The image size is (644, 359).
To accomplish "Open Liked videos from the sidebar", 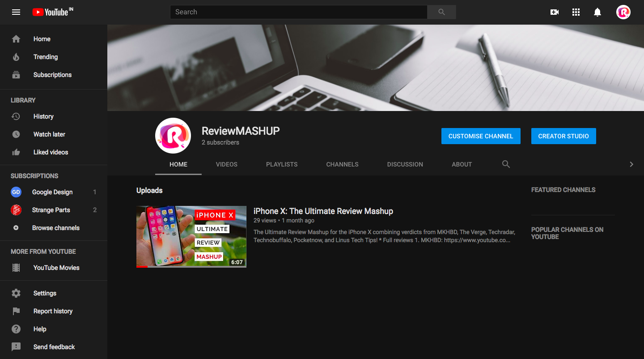I will click(x=51, y=152).
